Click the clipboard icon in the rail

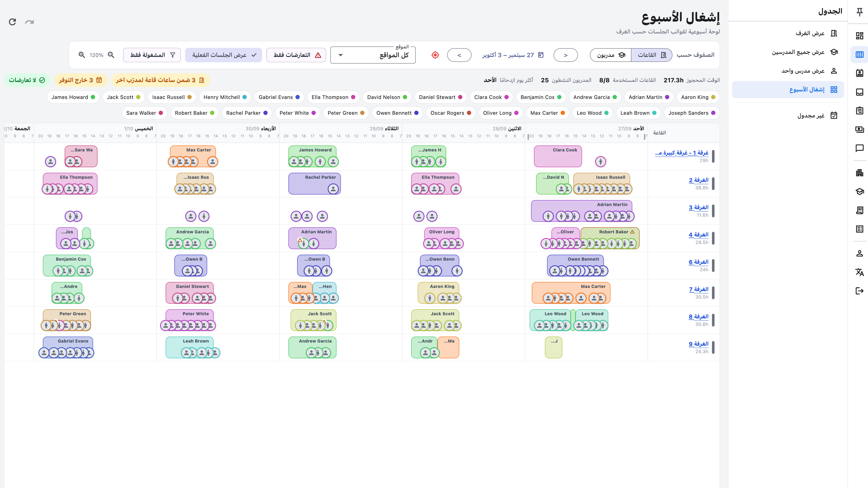click(859, 111)
